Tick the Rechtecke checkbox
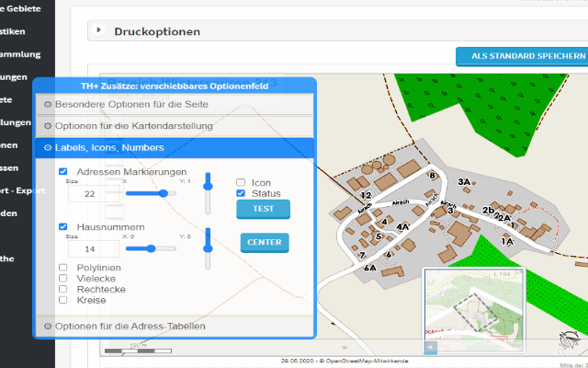Viewport: 588px width, 368px height. (x=62, y=289)
